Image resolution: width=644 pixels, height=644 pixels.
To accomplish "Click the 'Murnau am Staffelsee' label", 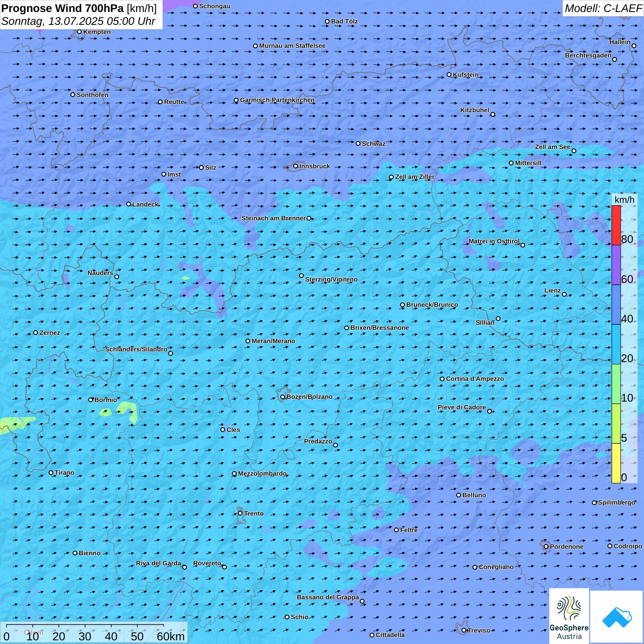I will (x=293, y=46).
